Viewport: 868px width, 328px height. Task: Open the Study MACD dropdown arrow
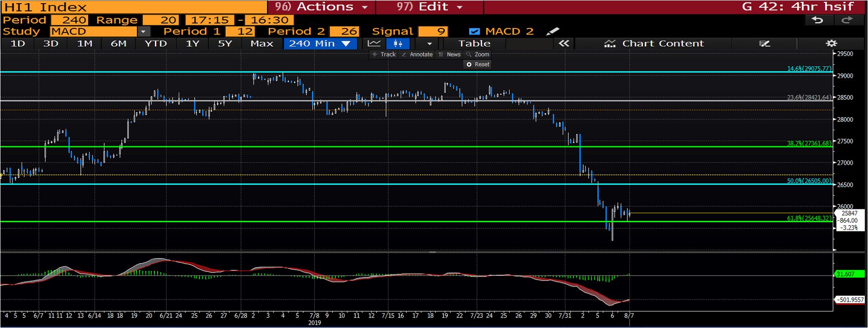[144, 31]
